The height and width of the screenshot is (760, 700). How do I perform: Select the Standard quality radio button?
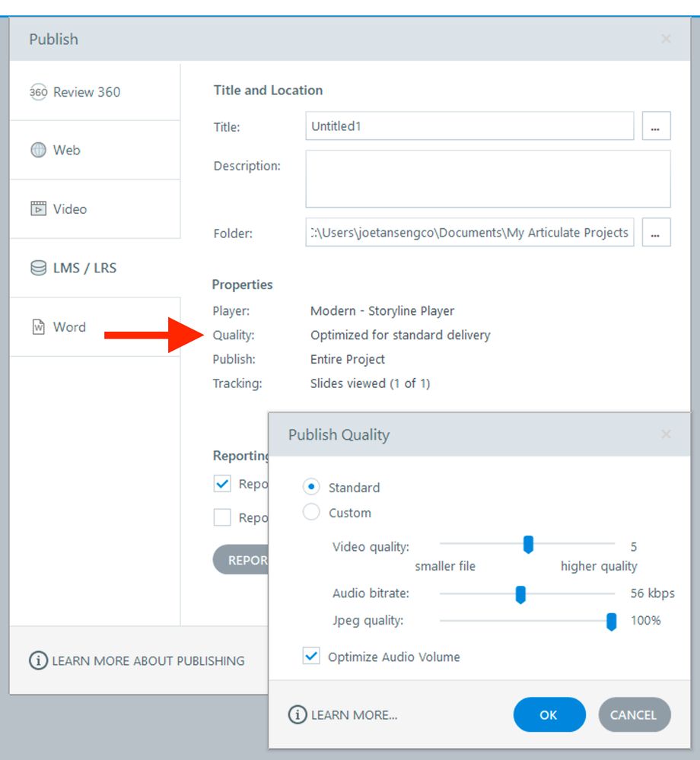click(311, 487)
